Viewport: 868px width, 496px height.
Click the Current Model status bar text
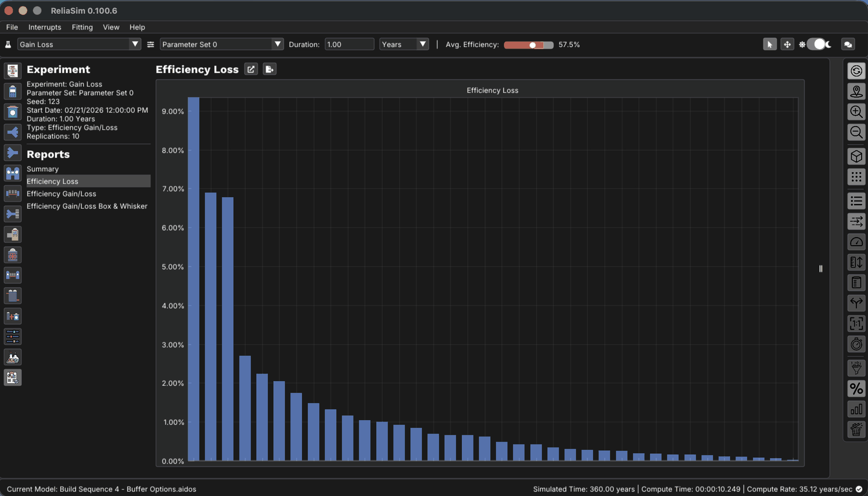101,489
